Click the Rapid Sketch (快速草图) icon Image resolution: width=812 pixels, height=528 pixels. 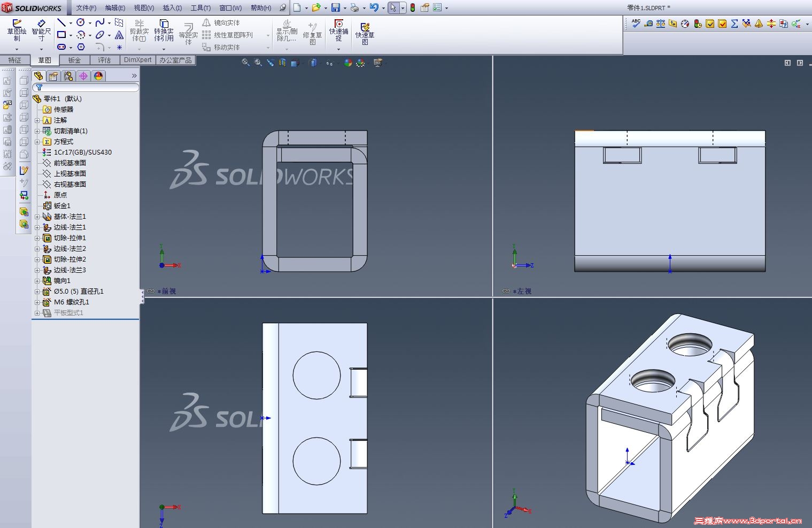click(365, 27)
